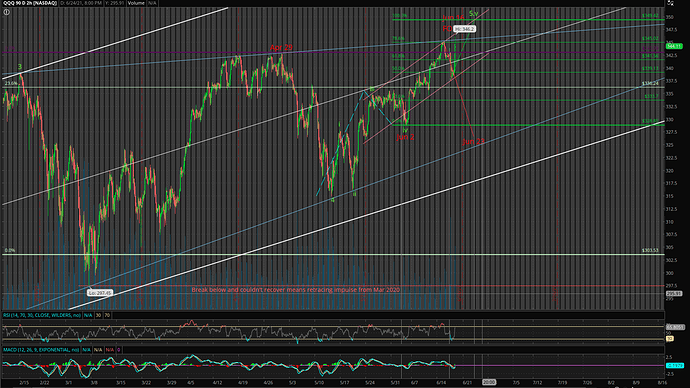Screen dimensions: 690x388
Task: Click the 20:00 time marker on date axis
Action: (x=489, y=382)
